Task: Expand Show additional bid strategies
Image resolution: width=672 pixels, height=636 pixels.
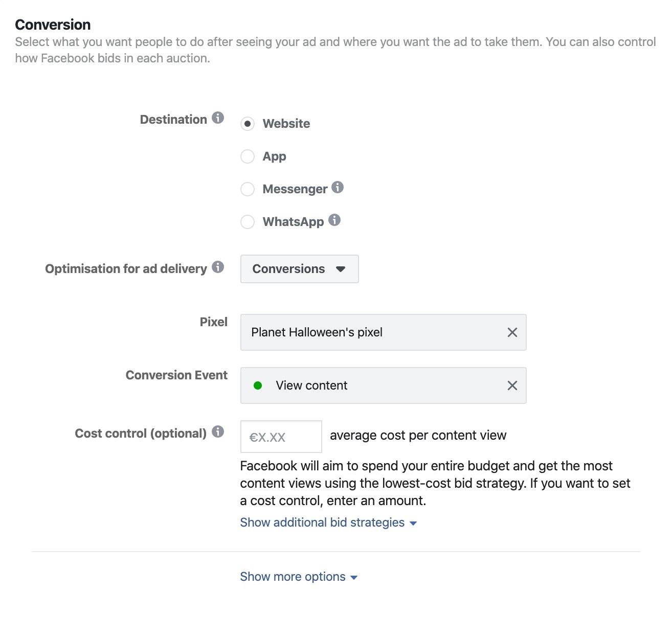Action: click(328, 523)
